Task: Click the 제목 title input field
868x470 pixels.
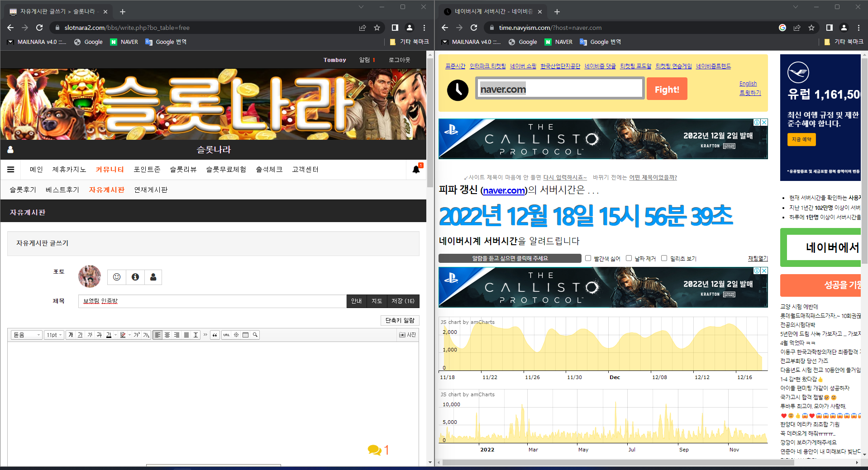Action: (x=212, y=301)
